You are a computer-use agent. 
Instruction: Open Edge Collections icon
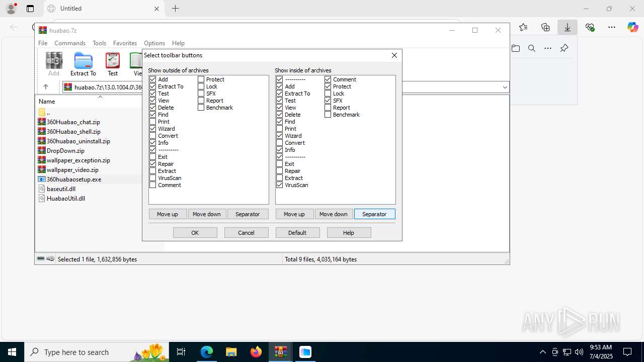click(x=545, y=27)
